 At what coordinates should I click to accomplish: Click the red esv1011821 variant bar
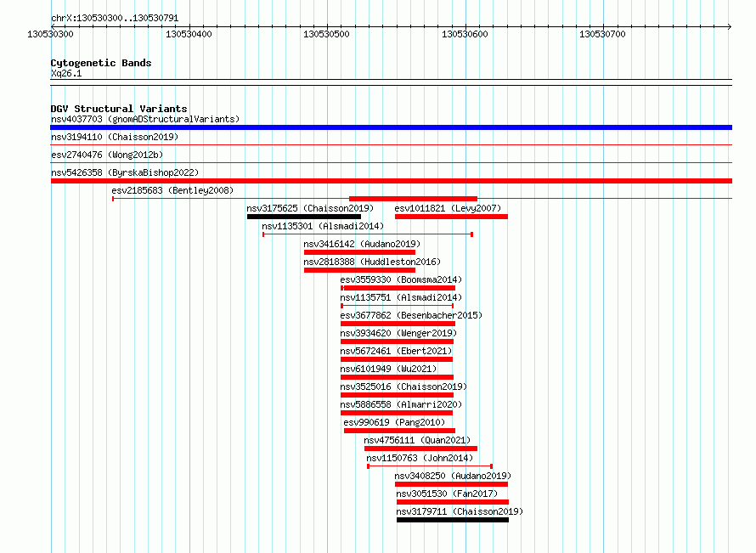coord(451,217)
